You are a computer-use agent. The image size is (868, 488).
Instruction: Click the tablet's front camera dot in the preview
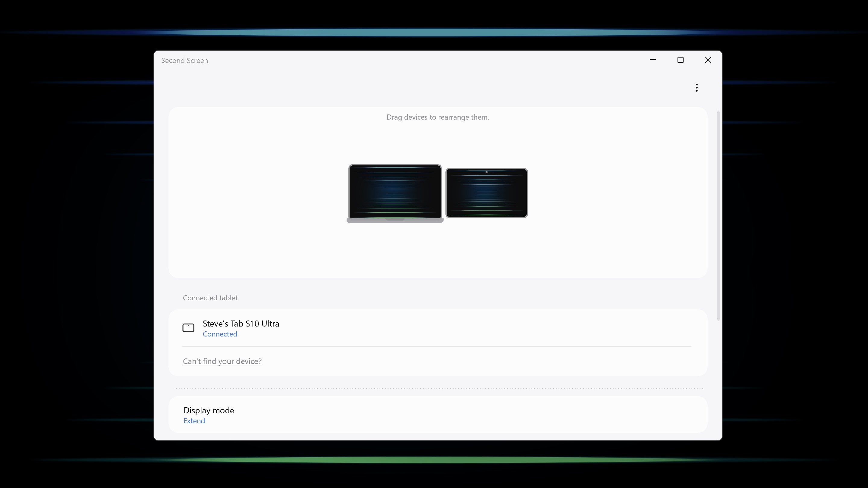[487, 172]
